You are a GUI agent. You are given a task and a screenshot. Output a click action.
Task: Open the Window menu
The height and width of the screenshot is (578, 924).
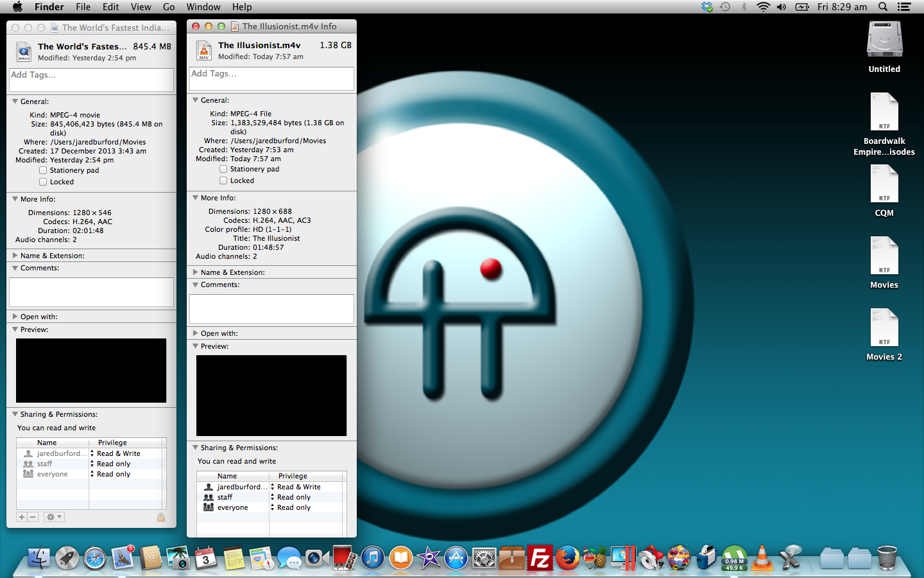pos(203,7)
